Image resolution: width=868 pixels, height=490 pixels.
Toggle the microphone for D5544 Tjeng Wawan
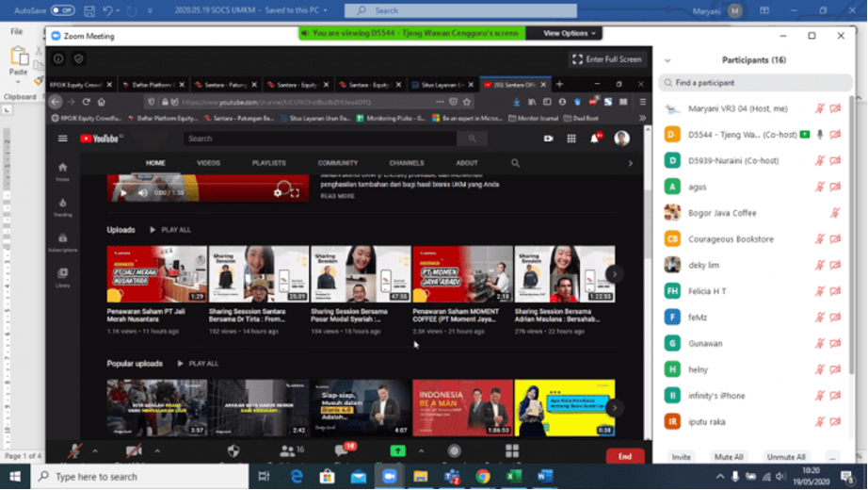pos(820,135)
